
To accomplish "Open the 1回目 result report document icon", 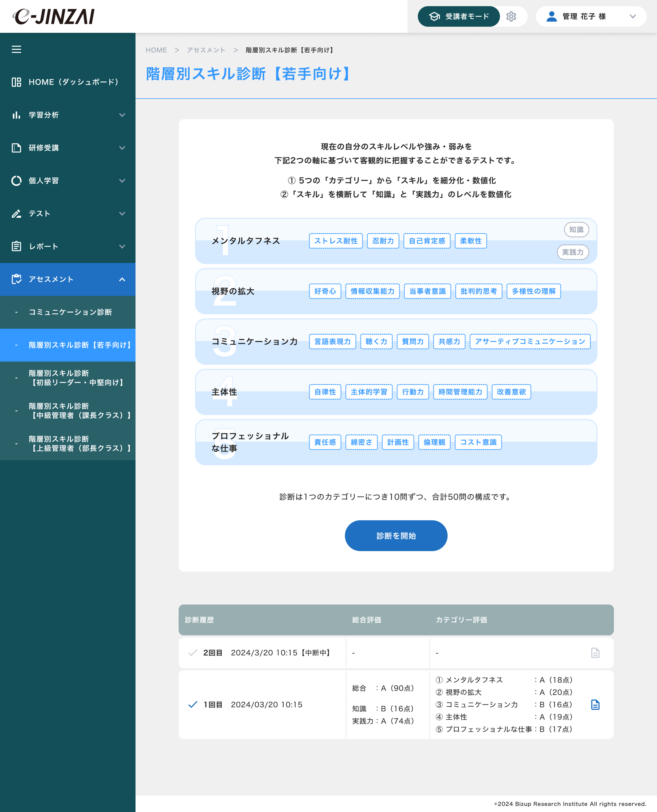I will click(595, 704).
